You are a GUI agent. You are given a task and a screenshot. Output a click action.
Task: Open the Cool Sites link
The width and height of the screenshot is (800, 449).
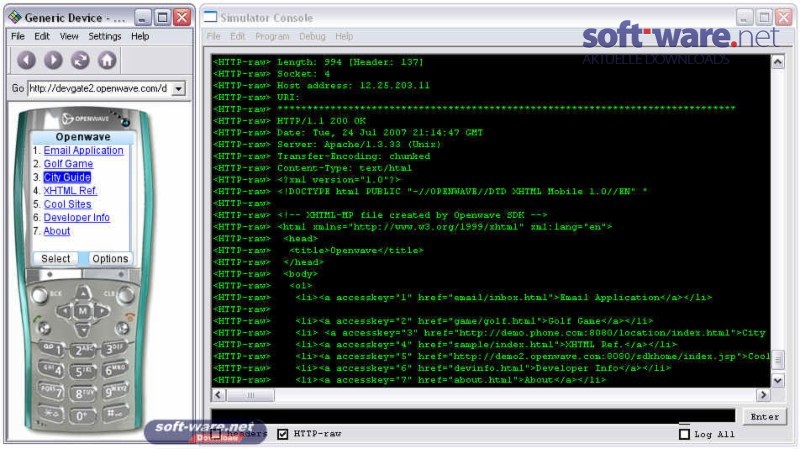point(67,204)
